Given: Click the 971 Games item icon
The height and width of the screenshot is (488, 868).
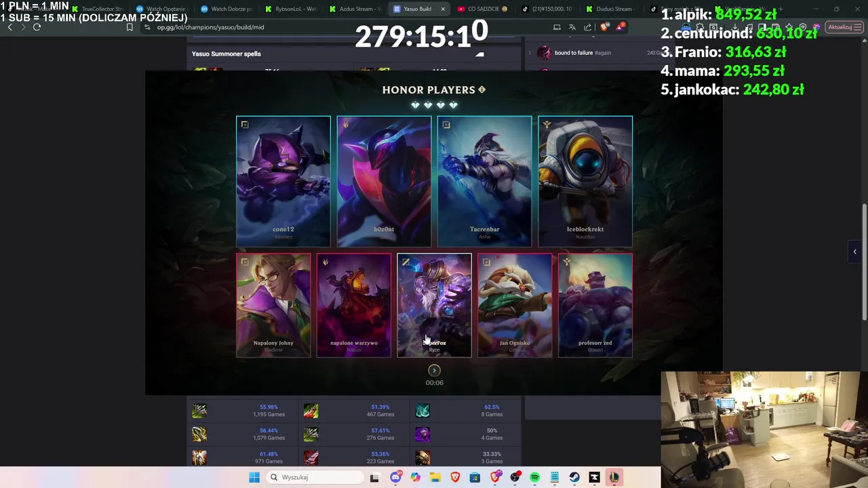Looking at the screenshot, I should click(199, 457).
